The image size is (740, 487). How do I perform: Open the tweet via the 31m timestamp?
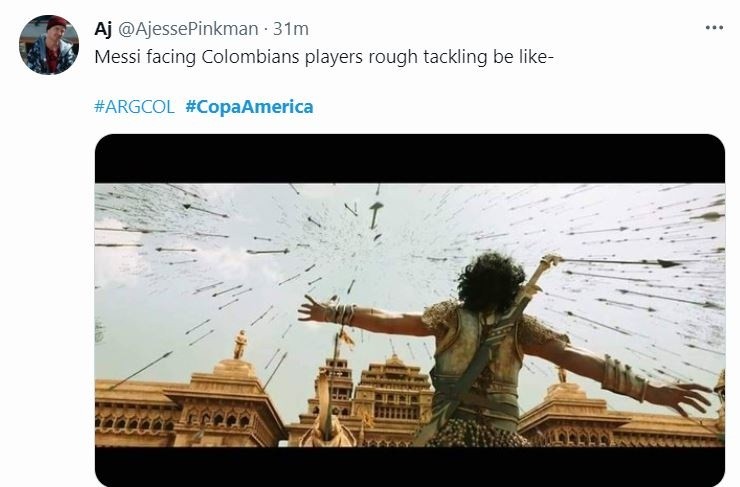tap(291, 29)
